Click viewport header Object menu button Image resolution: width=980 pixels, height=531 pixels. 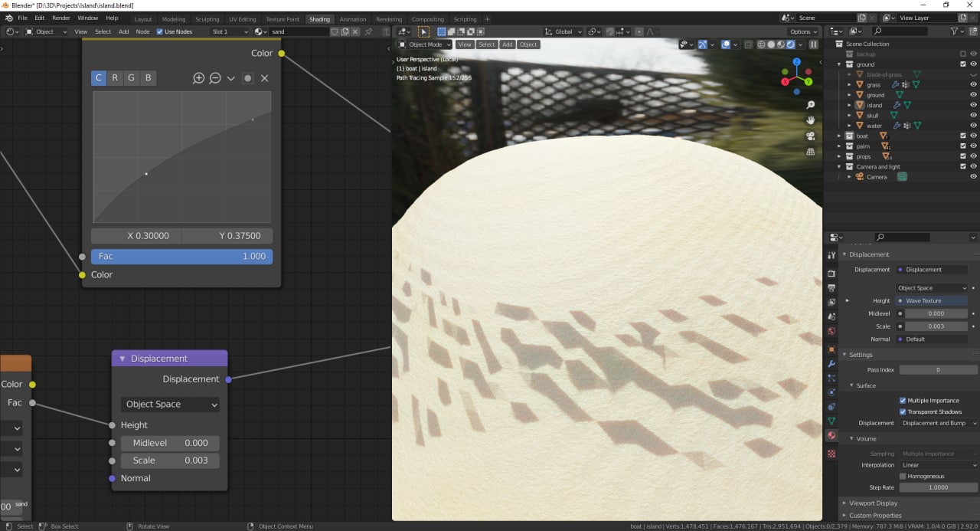[528, 44]
